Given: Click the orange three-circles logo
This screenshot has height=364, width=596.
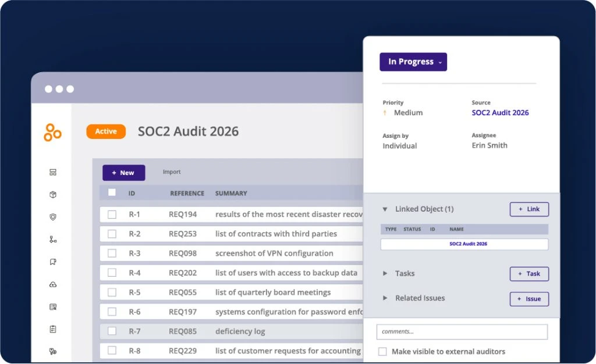Looking at the screenshot, I should coord(52,132).
